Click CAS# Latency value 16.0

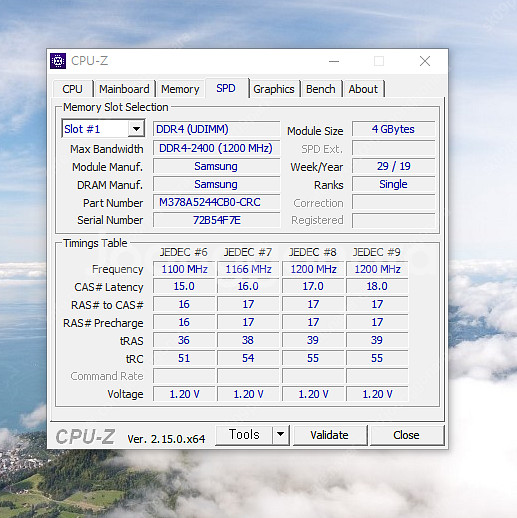(248, 286)
